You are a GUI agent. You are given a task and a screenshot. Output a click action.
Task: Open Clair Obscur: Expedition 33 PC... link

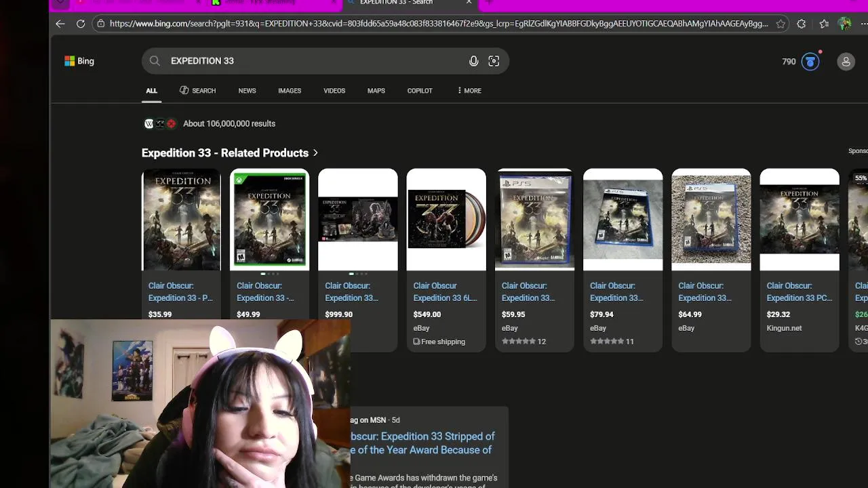[799, 292]
